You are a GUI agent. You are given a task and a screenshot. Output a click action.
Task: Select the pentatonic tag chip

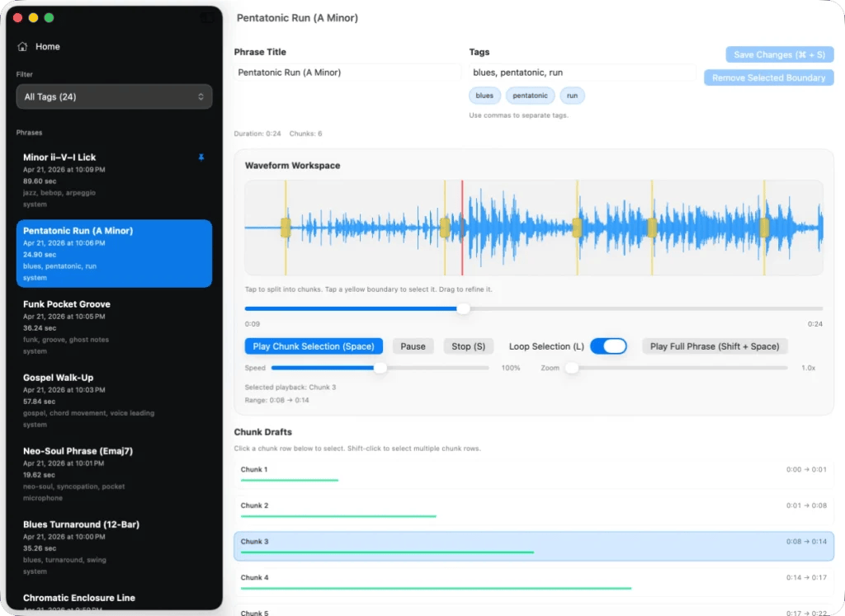click(x=530, y=95)
